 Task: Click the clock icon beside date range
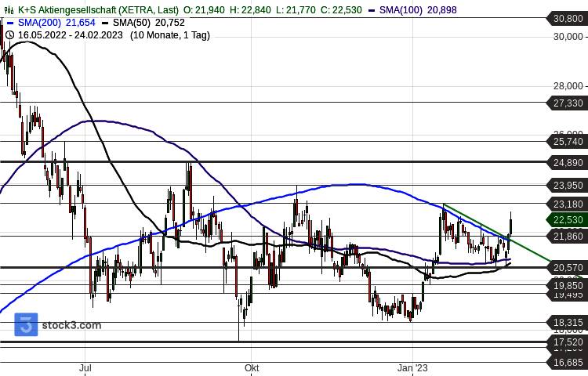[10, 35]
